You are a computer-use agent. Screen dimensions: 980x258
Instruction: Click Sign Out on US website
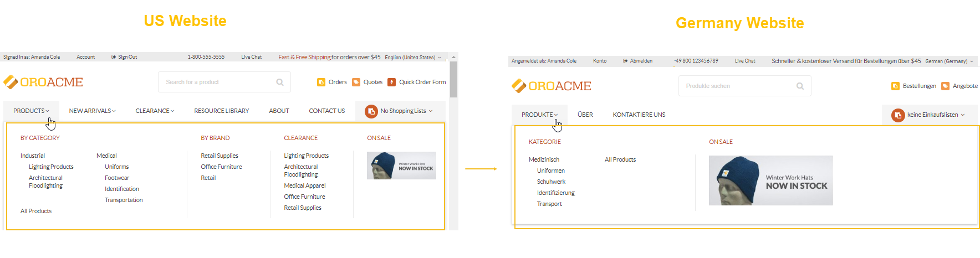point(124,57)
